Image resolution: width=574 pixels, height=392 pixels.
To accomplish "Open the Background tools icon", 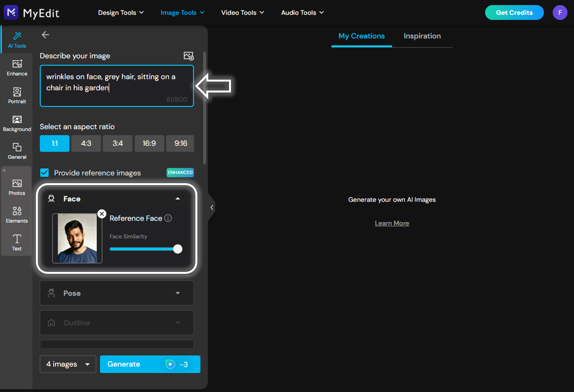I will 17,124.
